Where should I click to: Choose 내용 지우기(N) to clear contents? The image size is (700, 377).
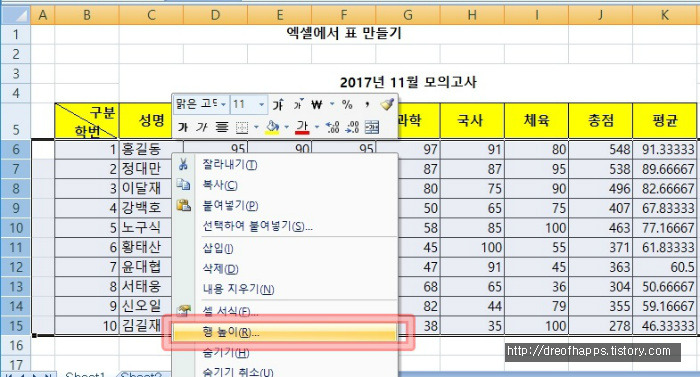(x=285, y=289)
